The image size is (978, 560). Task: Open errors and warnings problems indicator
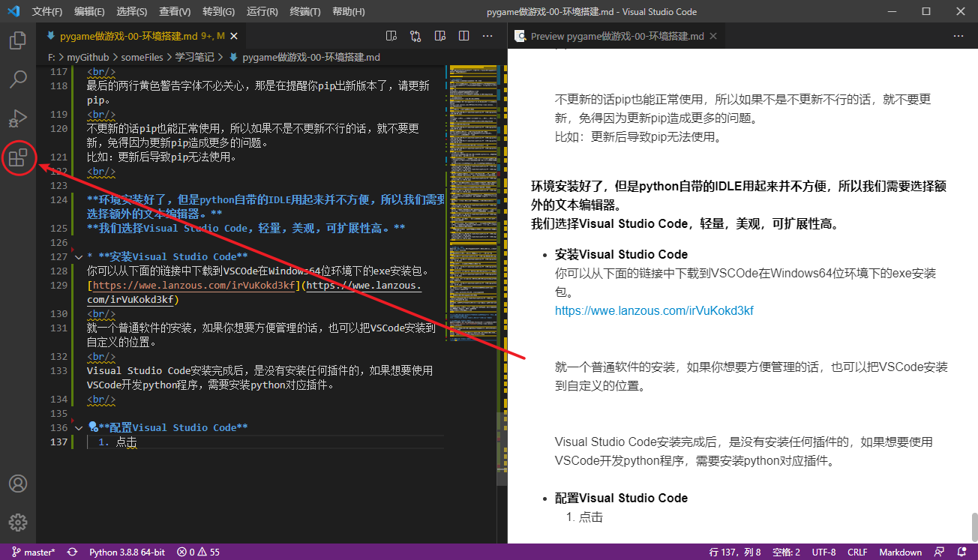[x=198, y=553]
